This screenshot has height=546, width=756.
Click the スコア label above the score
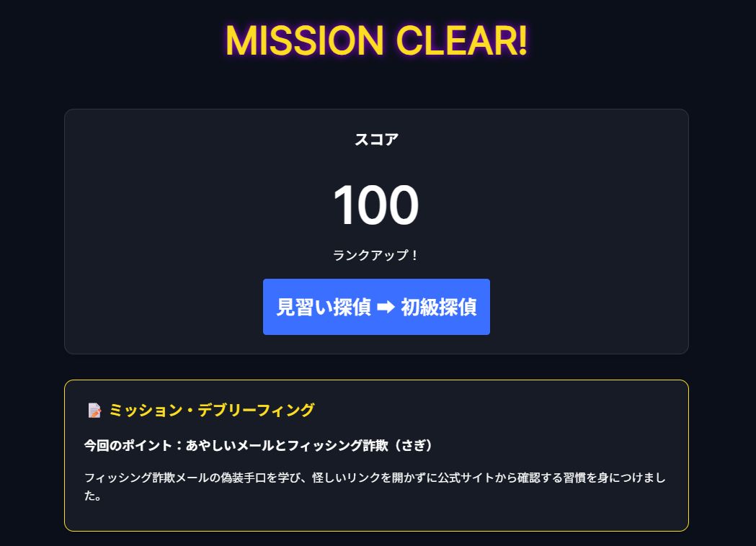click(x=376, y=139)
